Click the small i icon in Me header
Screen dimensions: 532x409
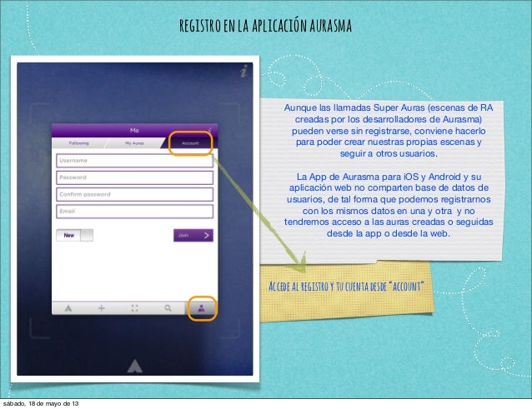click(209, 130)
